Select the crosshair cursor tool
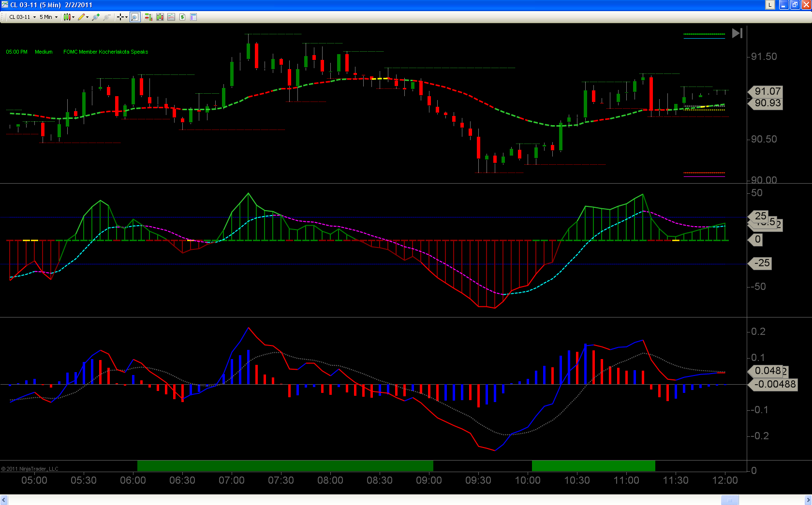The height and width of the screenshot is (505, 812). pos(120,17)
